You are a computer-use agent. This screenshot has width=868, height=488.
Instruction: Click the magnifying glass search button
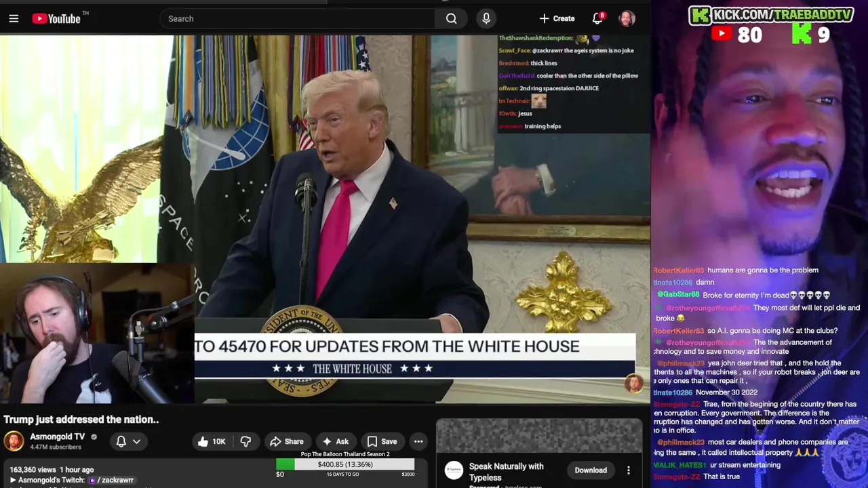pyautogui.click(x=452, y=18)
